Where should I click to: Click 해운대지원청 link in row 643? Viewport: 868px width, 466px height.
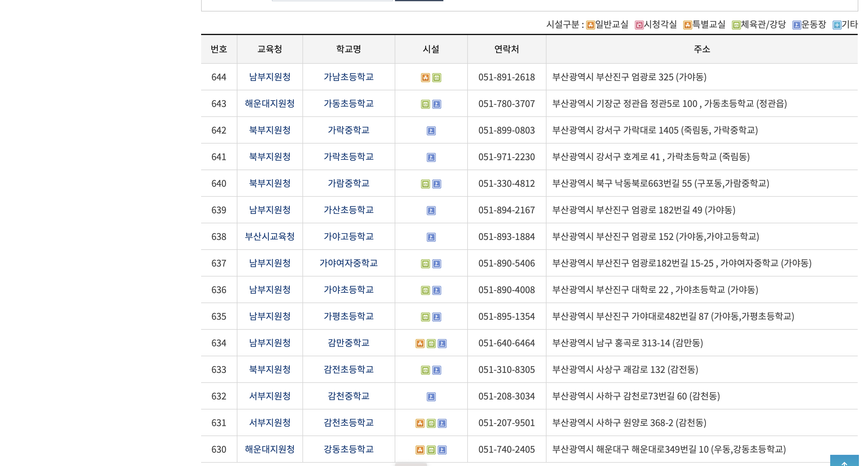pyautogui.click(x=269, y=104)
